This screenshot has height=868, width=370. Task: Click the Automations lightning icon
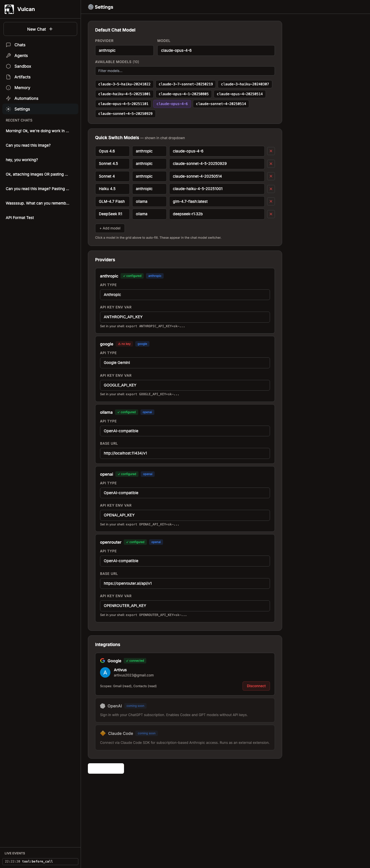pos(8,98)
